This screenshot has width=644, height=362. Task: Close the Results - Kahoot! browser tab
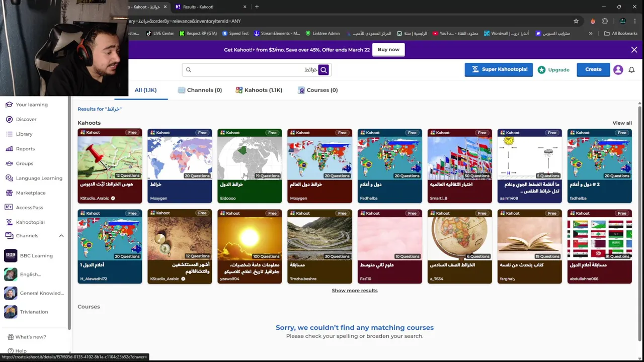[x=245, y=7]
